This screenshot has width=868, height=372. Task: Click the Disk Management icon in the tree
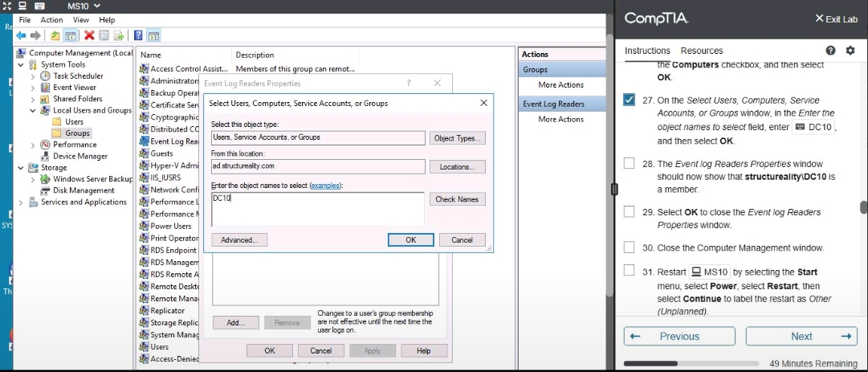[46, 190]
